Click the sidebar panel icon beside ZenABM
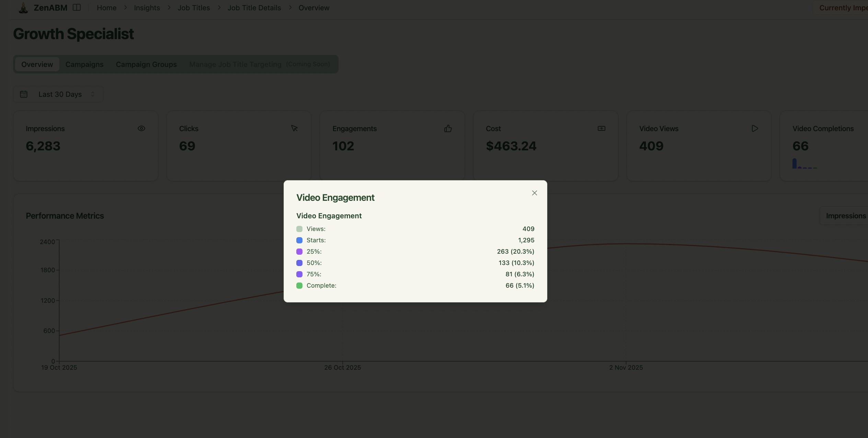This screenshot has width=868, height=438. (76, 7)
